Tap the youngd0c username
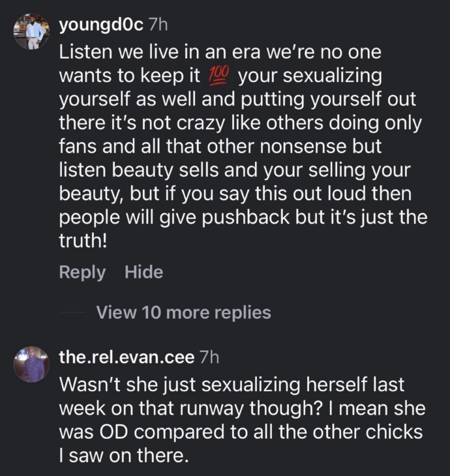Viewport: 450px width, 476px height. tap(101, 25)
